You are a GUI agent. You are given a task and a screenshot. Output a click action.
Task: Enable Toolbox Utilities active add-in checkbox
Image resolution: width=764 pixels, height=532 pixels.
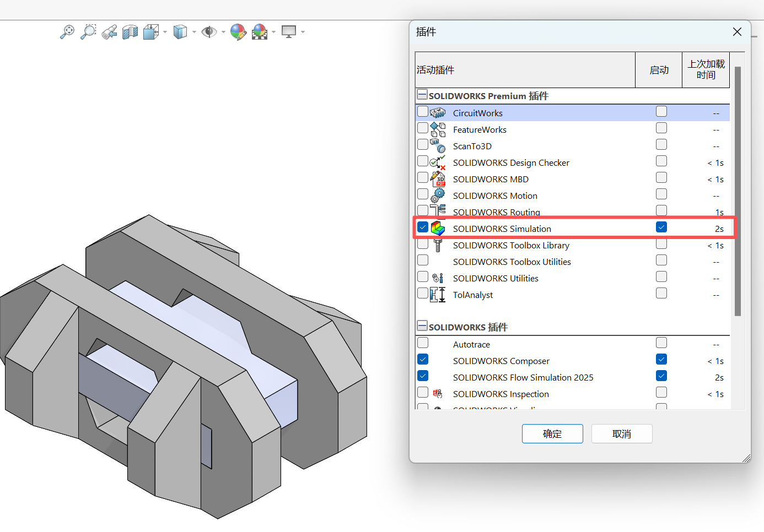pos(423,260)
